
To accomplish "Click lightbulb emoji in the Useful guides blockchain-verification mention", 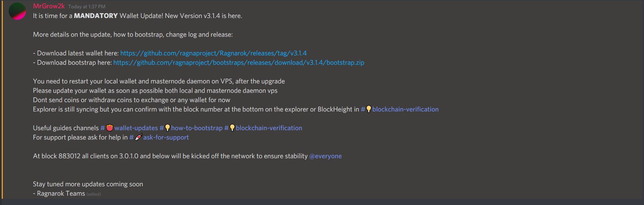I will pyautogui.click(x=232, y=128).
